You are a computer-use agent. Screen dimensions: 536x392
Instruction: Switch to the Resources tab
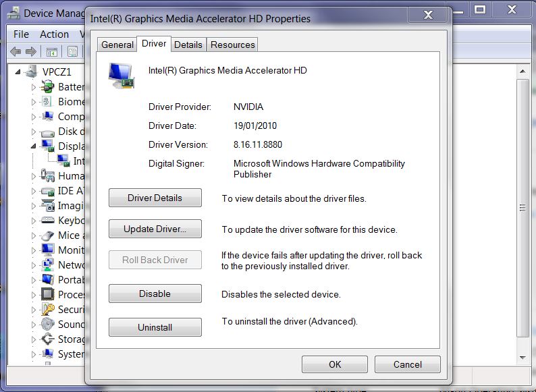tap(232, 45)
